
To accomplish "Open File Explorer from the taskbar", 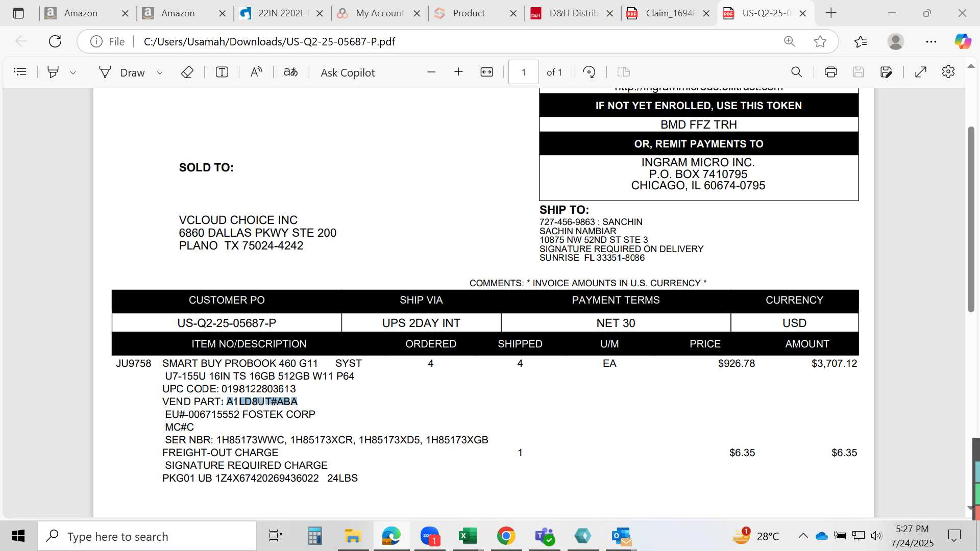I will pyautogui.click(x=353, y=536).
